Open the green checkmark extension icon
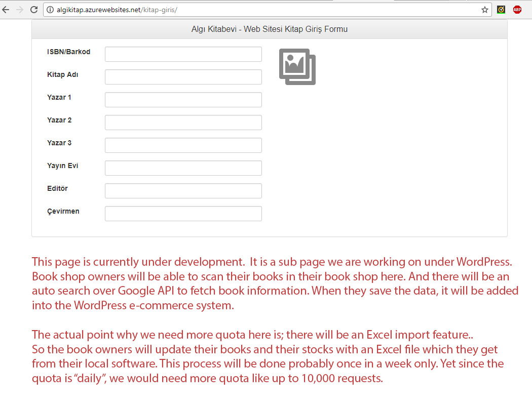 tap(501, 10)
